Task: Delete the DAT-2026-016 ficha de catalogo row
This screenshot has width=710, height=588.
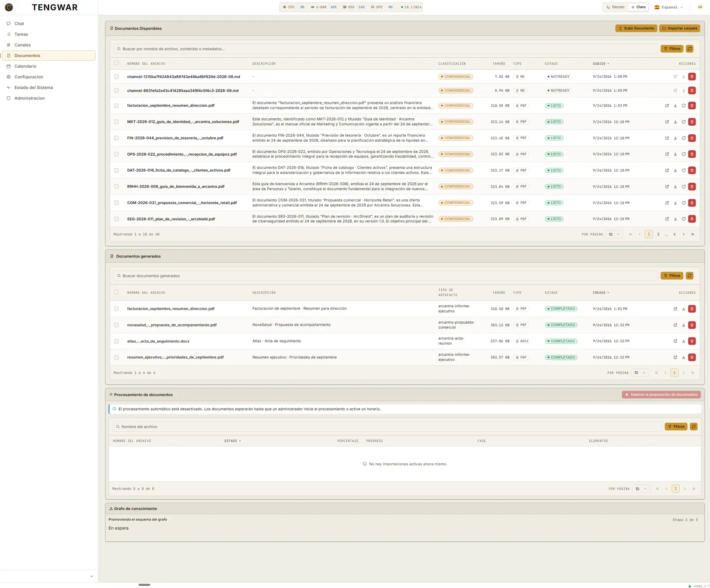Action: [x=692, y=170]
